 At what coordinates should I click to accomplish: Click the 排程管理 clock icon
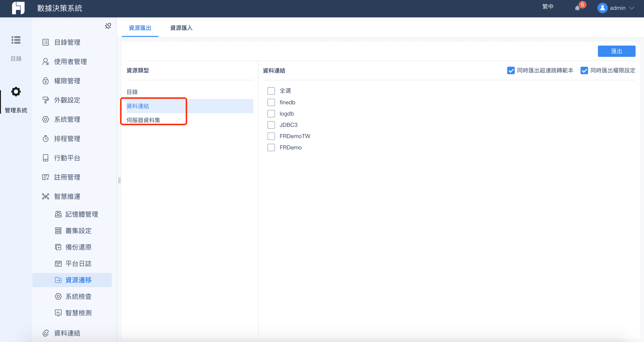coord(46,138)
